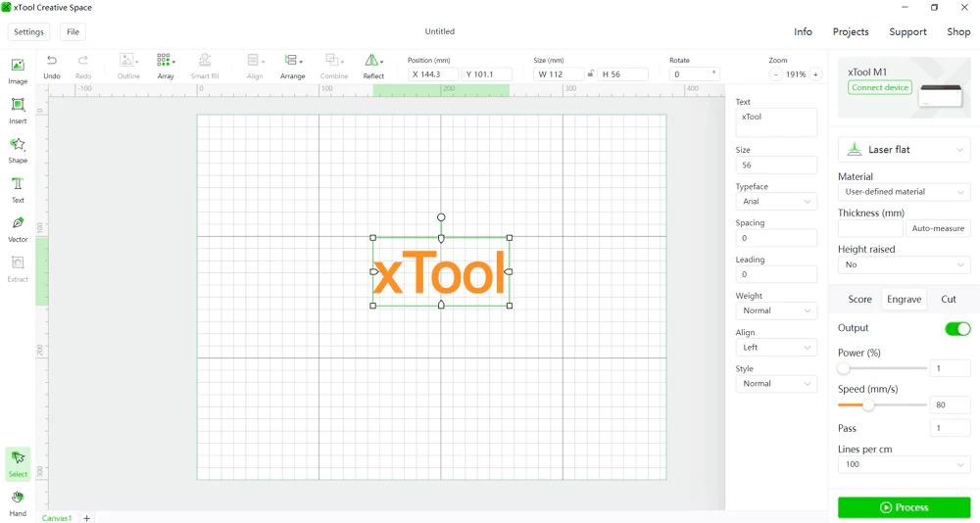
Task: Click the xTool M1 device image
Action: pos(941,95)
